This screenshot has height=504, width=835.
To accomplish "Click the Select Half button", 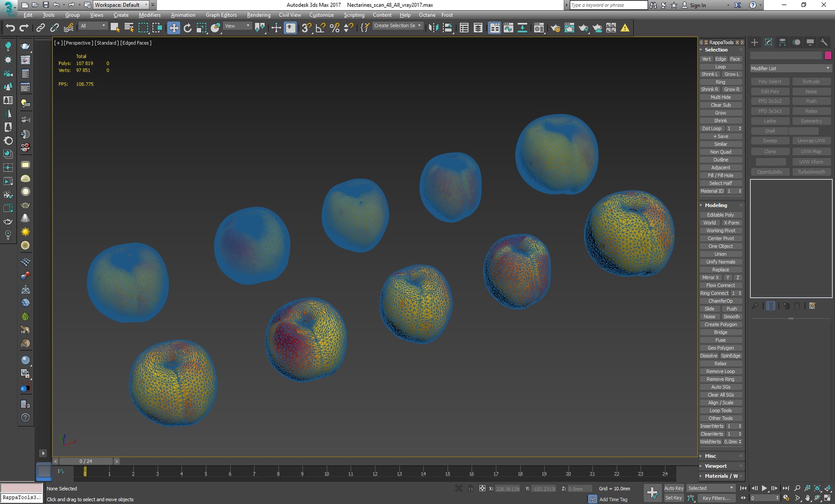I will click(721, 183).
